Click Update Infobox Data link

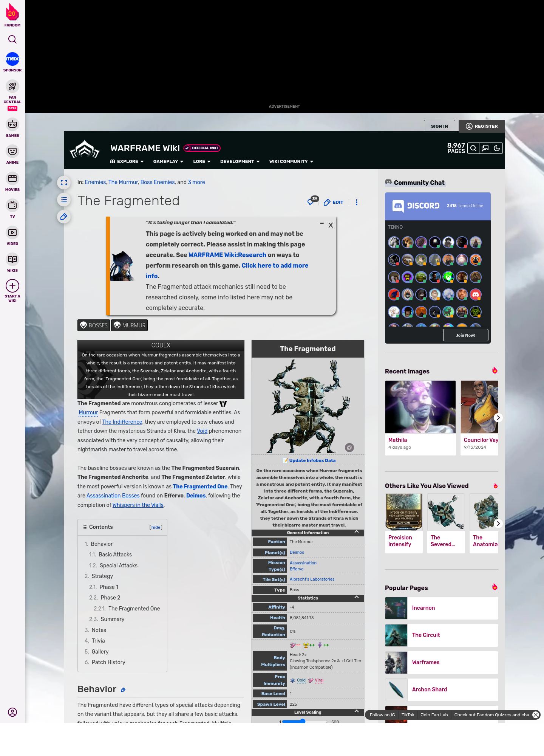pyautogui.click(x=312, y=460)
